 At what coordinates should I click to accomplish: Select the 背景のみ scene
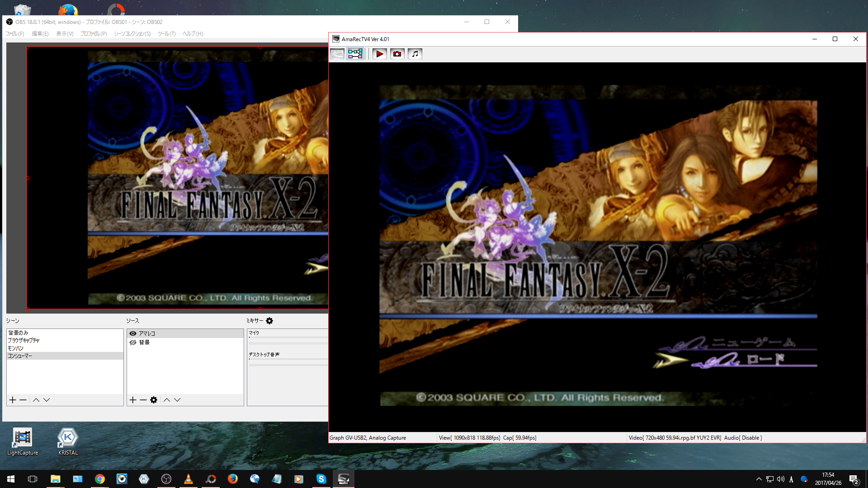[65, 333]
